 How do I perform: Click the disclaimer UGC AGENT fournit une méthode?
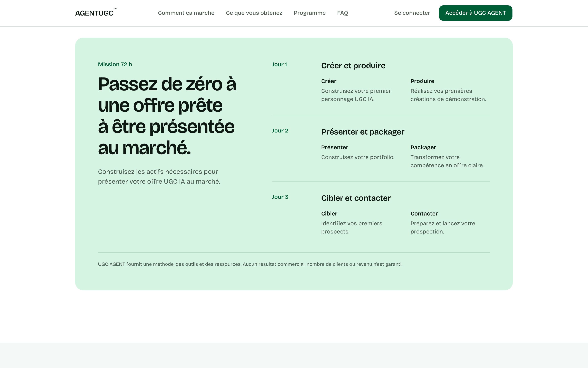[250, 264]
